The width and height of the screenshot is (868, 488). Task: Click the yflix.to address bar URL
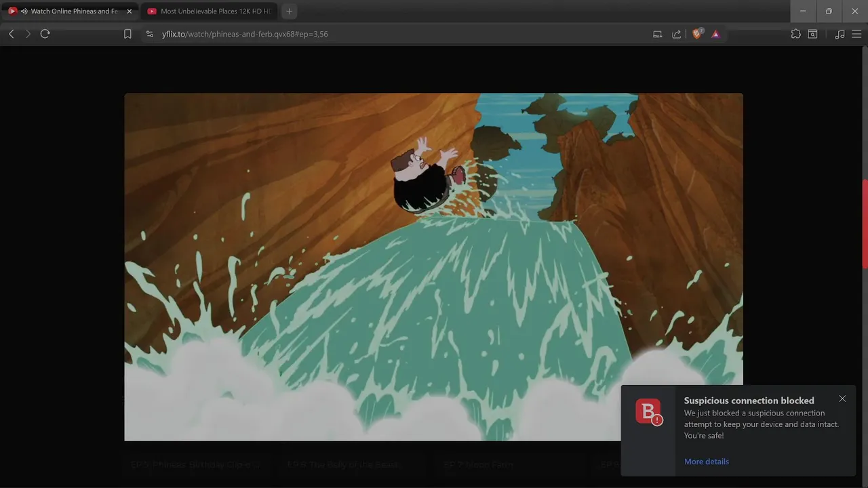(x=245, y=34)
